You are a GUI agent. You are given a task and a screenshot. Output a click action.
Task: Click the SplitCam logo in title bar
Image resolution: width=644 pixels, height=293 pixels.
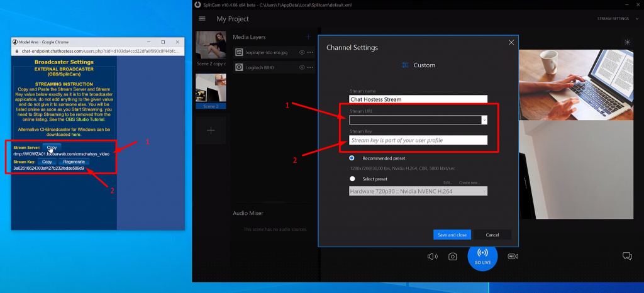click(197, 5)
